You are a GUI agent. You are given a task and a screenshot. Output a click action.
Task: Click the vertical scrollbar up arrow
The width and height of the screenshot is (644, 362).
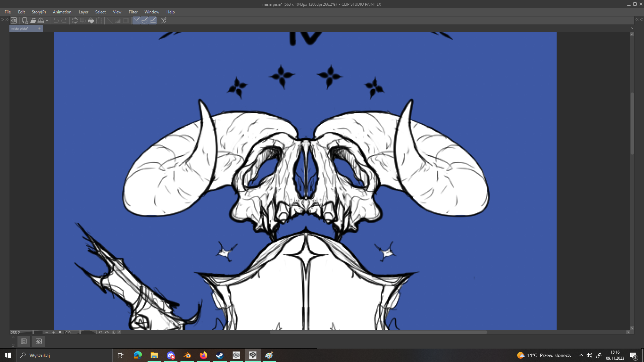tap(632, 34)
